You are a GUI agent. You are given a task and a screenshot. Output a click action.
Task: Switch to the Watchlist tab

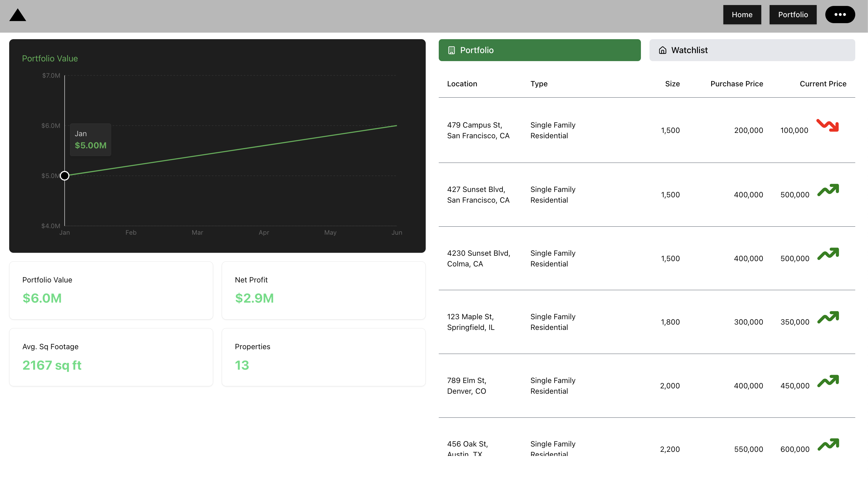point(752,50)
